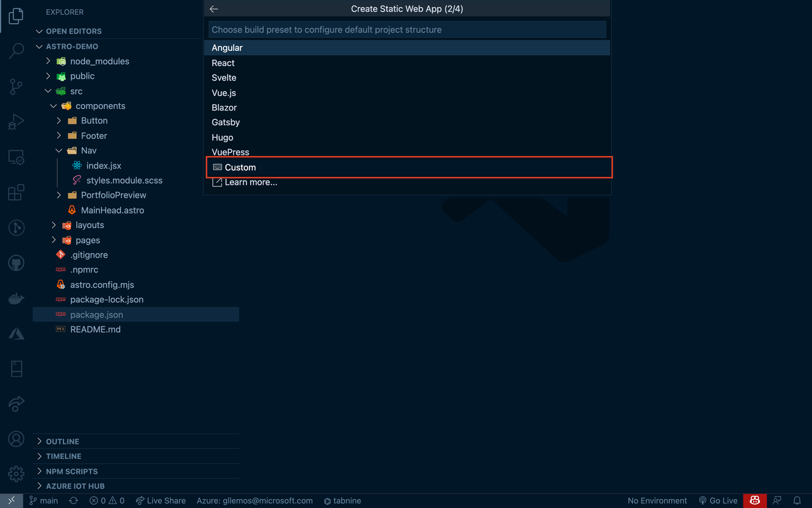
Task: Click Azure account gllemos@microsoft.com
Action: 254,500
